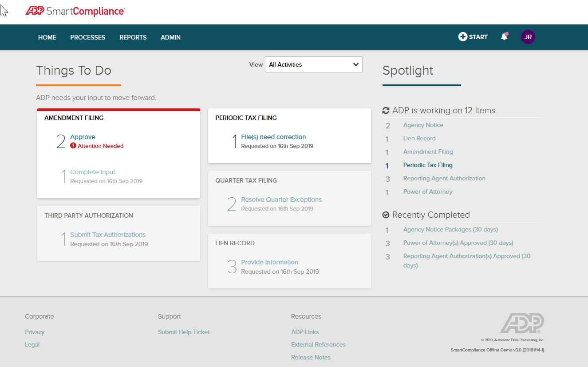This screenshot has width=588, height=367.
Task: Open External References under Resources
Action: [x=318, y=344]
